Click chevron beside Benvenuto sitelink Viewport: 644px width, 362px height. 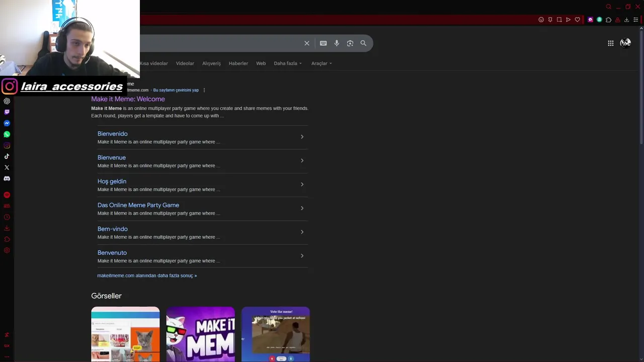[x=302, y=255]
